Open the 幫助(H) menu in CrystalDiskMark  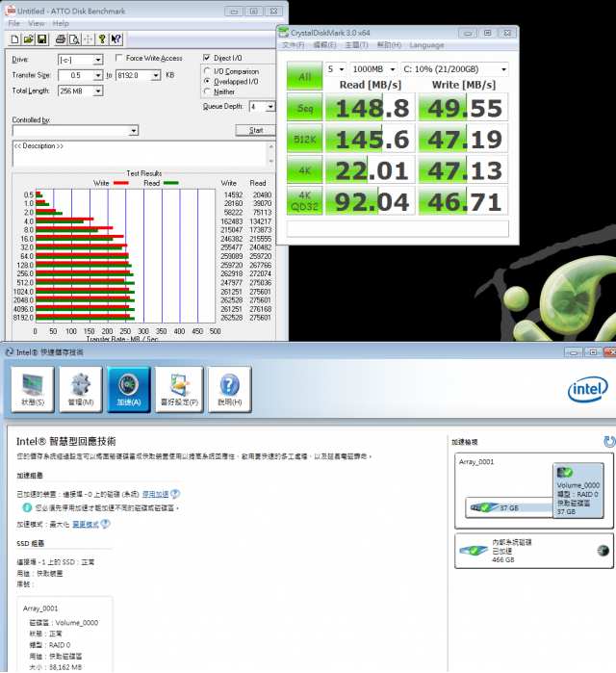(389, 45)
